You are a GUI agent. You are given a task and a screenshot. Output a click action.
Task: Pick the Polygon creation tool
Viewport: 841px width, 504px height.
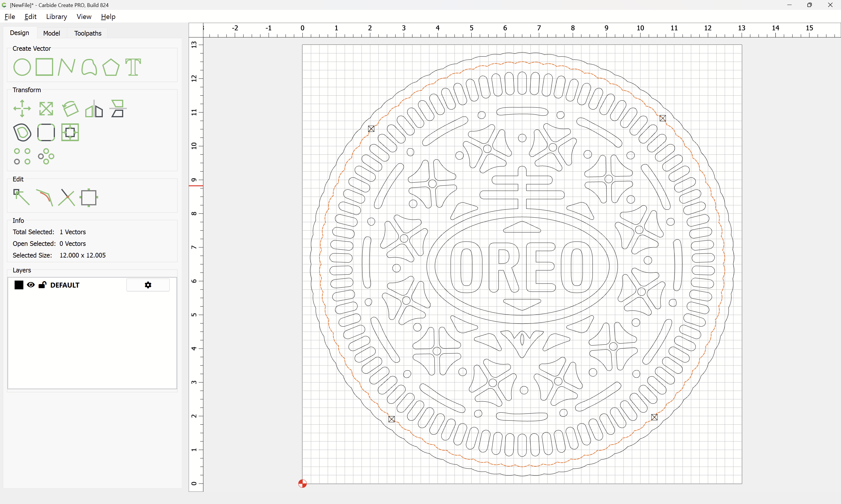click(111, 67)
